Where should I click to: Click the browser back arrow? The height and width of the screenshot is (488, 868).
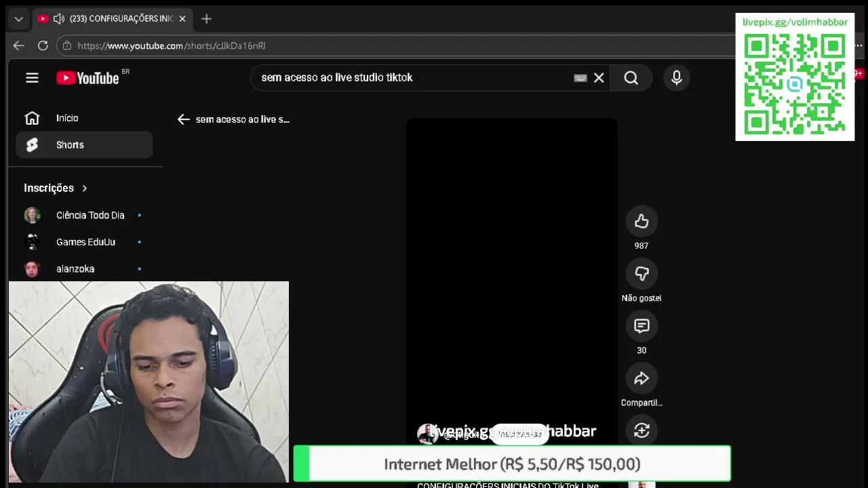[x=19, y=45]
